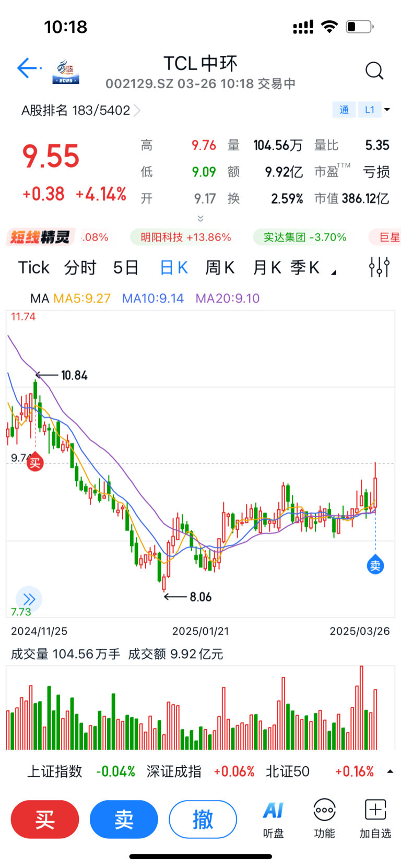The image size is (401, 868).
Task: Tap the red 买 marker on chart
Action: [x=35, y=462]
